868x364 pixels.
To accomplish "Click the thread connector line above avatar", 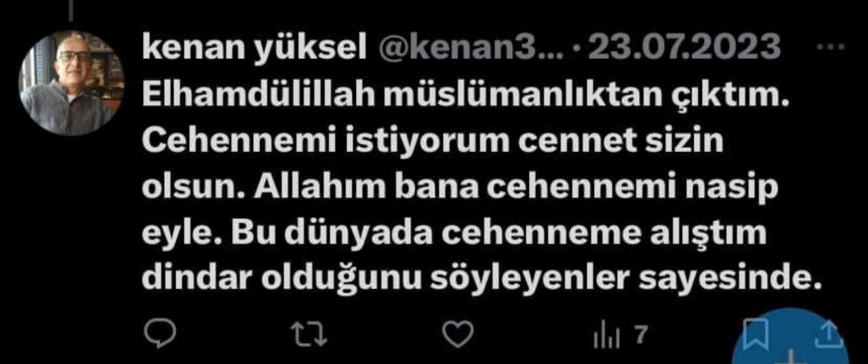I will 71,8.
